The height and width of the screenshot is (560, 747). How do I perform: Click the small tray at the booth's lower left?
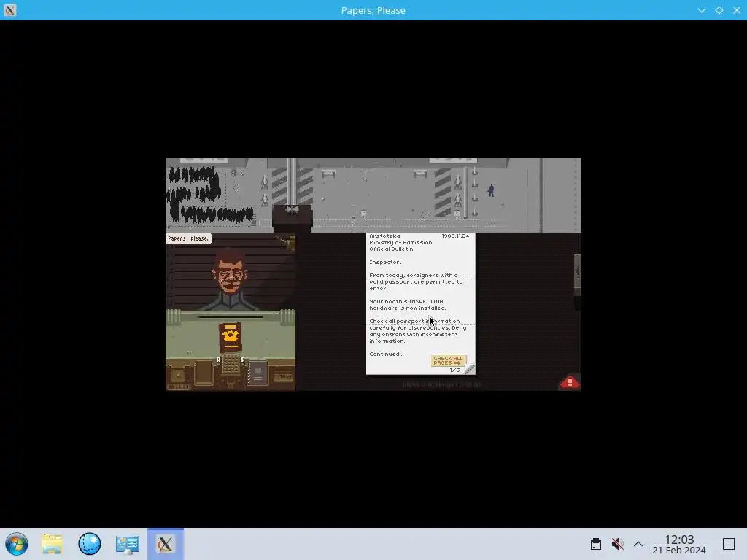[x=178, y=376]
